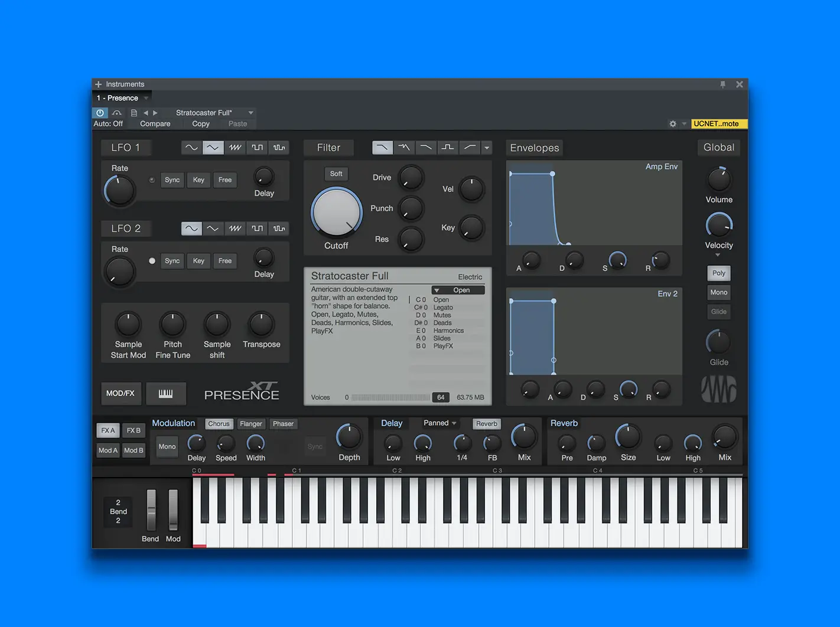Image resolution: width=840 pixels, height=627 pixels.
Task: Click the automation mode icon
Action: (117, 113)
